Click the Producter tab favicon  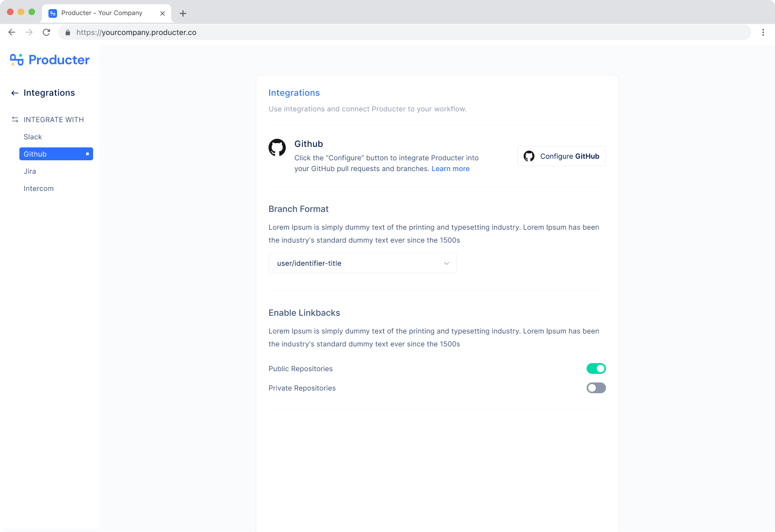point(53,13)
